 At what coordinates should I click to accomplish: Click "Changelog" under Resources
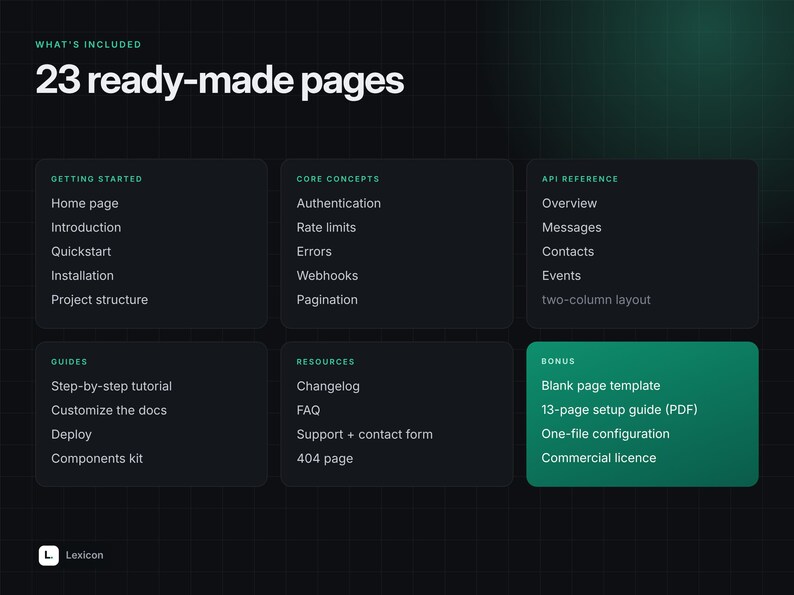click(328, 386)
